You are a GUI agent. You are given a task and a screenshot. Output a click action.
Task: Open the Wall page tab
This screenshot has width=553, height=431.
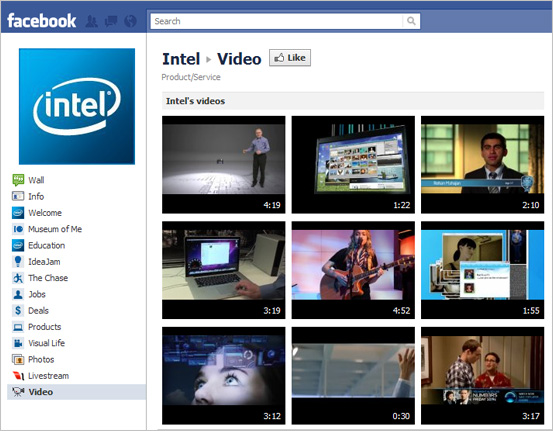point(36,180)
